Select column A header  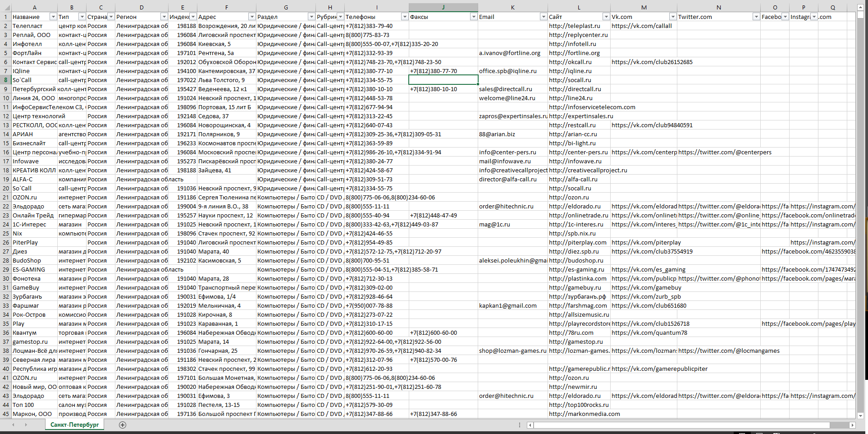[35, 8]
